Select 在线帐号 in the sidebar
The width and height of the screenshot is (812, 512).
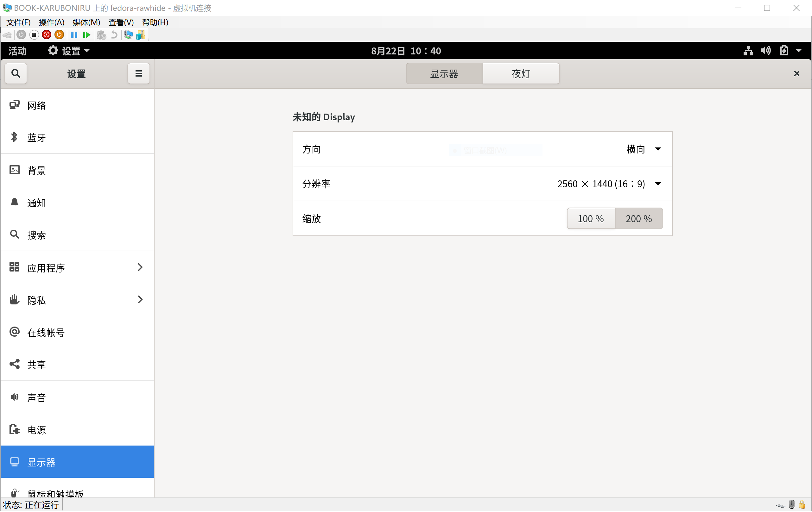pos(77,332)
